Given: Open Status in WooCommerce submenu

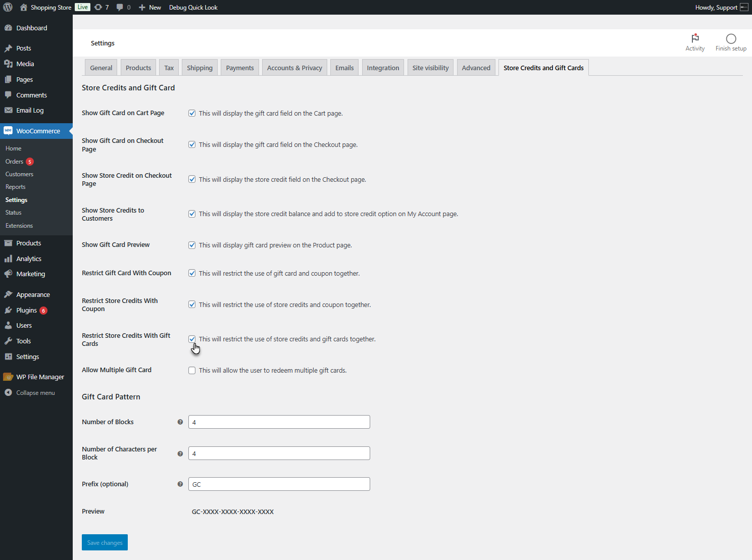Looking at the screenshot, I should [13, 213].
